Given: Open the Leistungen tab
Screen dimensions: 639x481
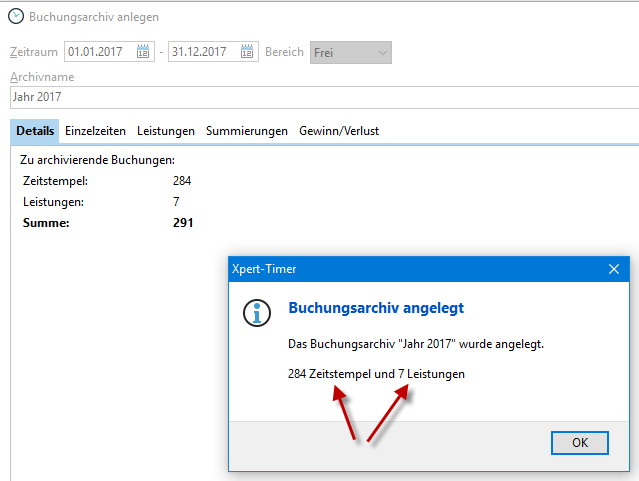Looking at the screenshot, I should coord(167,131).
